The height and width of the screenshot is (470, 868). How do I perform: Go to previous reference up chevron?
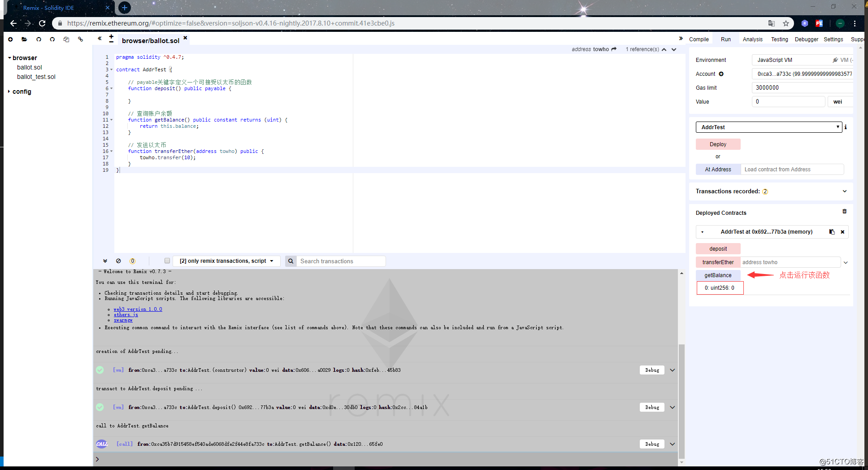[x=664, y=49]
